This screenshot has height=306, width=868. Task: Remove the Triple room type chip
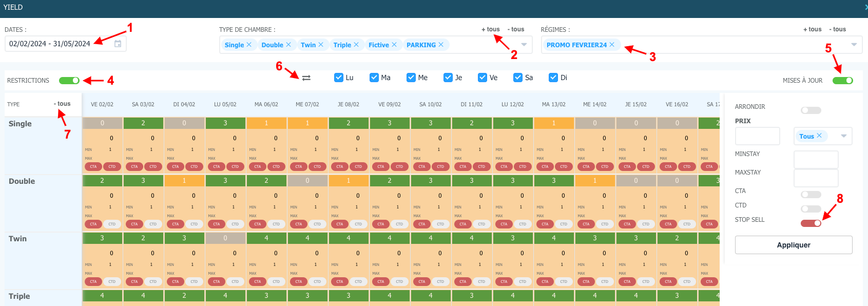[356, 45]
